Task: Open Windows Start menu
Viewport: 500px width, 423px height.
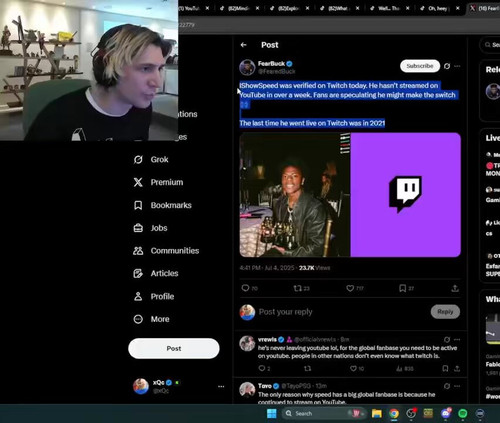Action: click(x=272, y=414)
